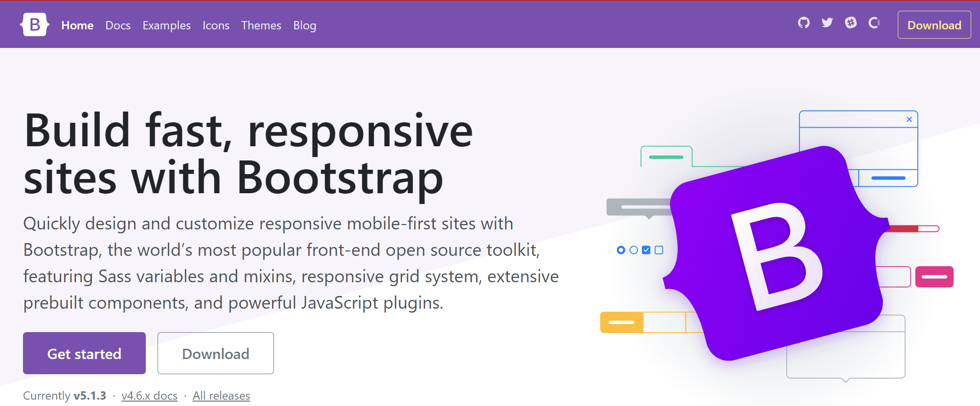
Task: Go to the Home nav item
Action: coord(77,25)
